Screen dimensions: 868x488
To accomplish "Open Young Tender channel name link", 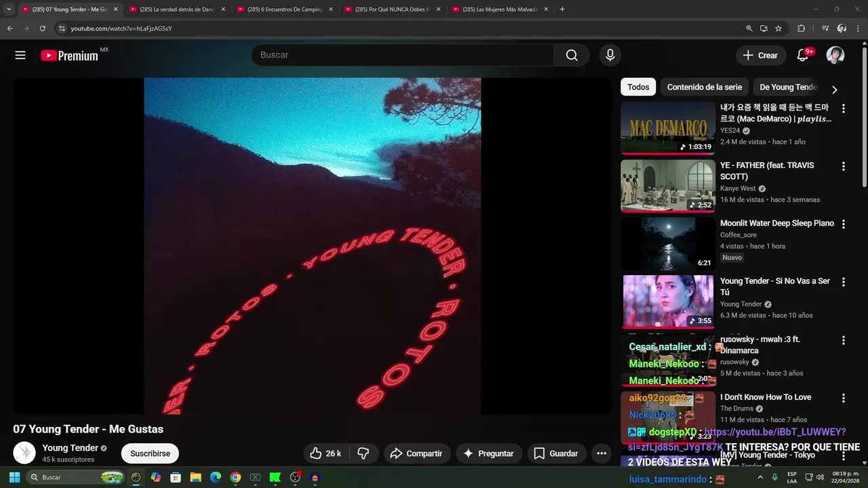I will point(70,448).
